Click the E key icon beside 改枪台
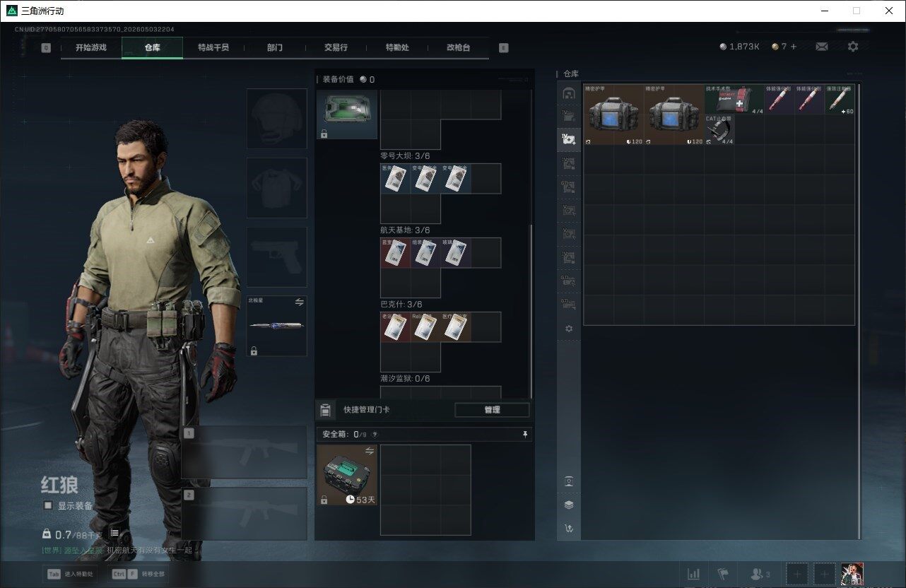 point(504,48)
